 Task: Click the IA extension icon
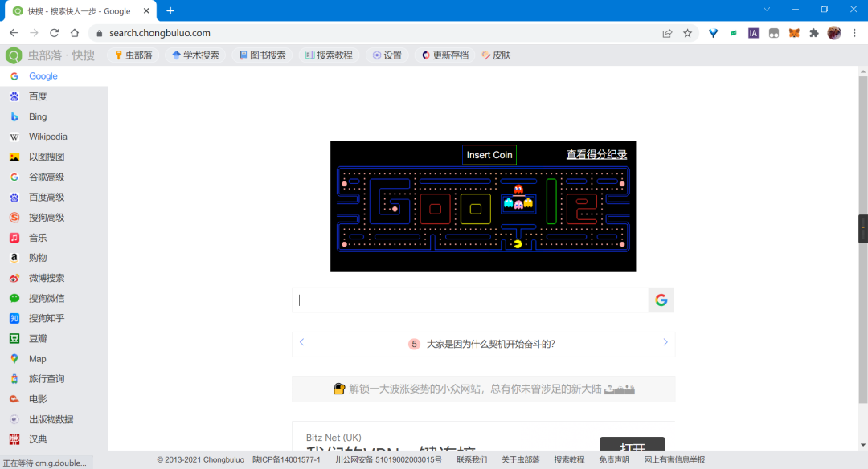point(753,33)
